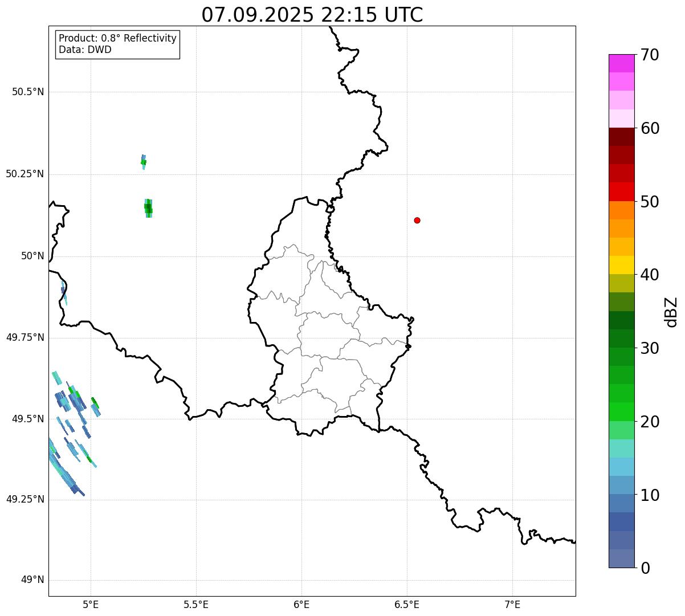Click the 5°E longitude label

91,604
